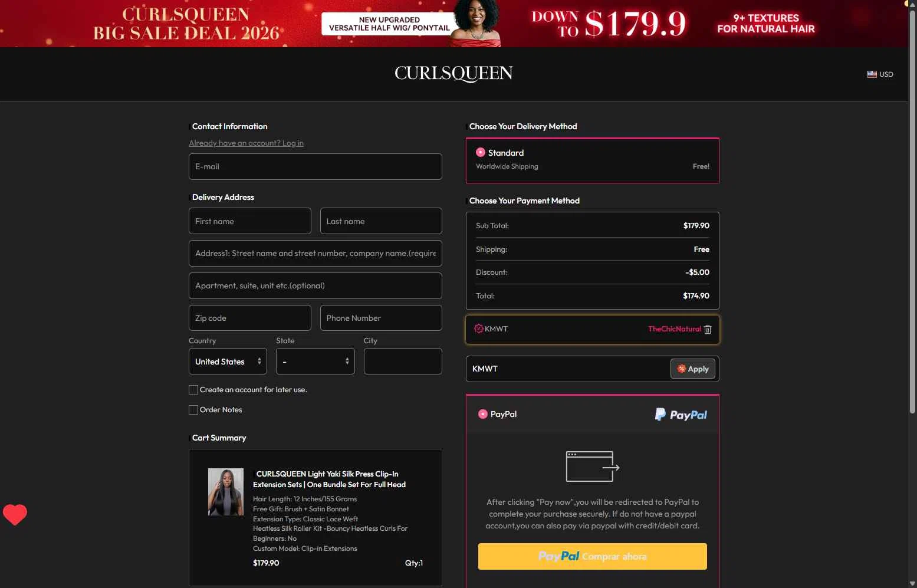Click the KMWT coupon badge icon

[479, 329]
